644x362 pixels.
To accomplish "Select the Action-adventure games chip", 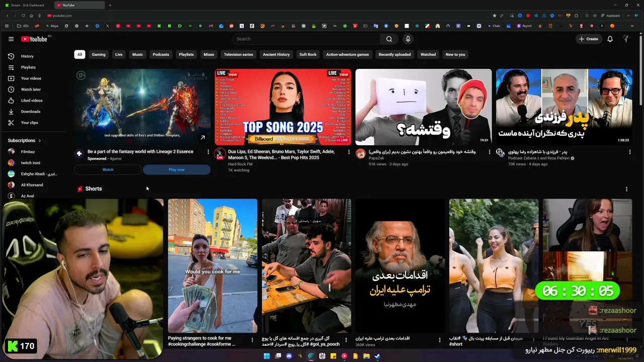I will tap(347, 54).
